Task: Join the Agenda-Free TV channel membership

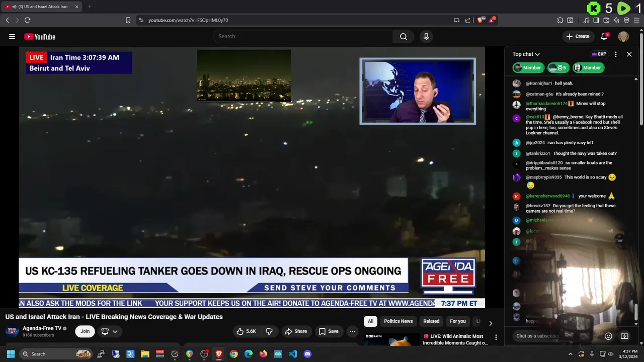Action: (85, 331)
